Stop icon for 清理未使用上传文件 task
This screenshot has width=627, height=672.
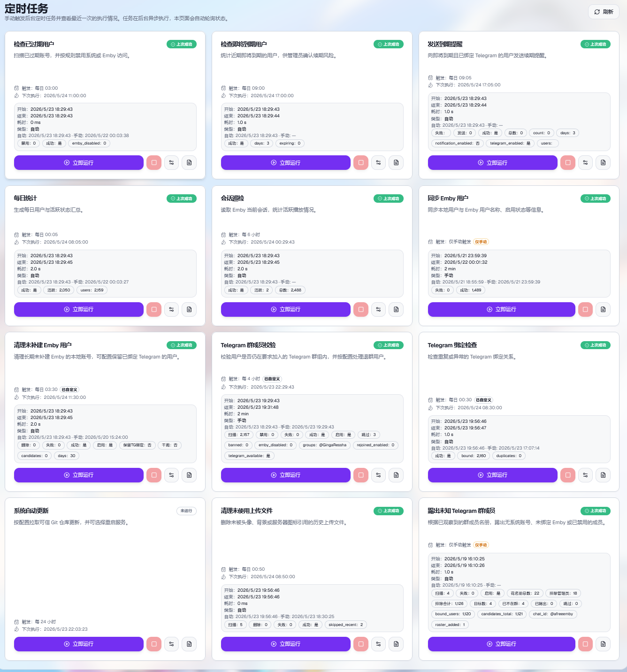361,644
